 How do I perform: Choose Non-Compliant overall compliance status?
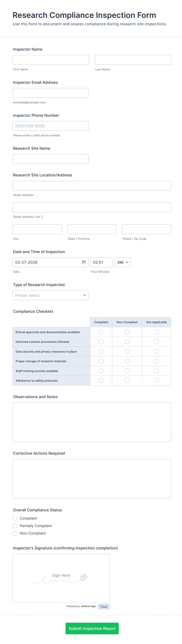[x=15, y=533]
